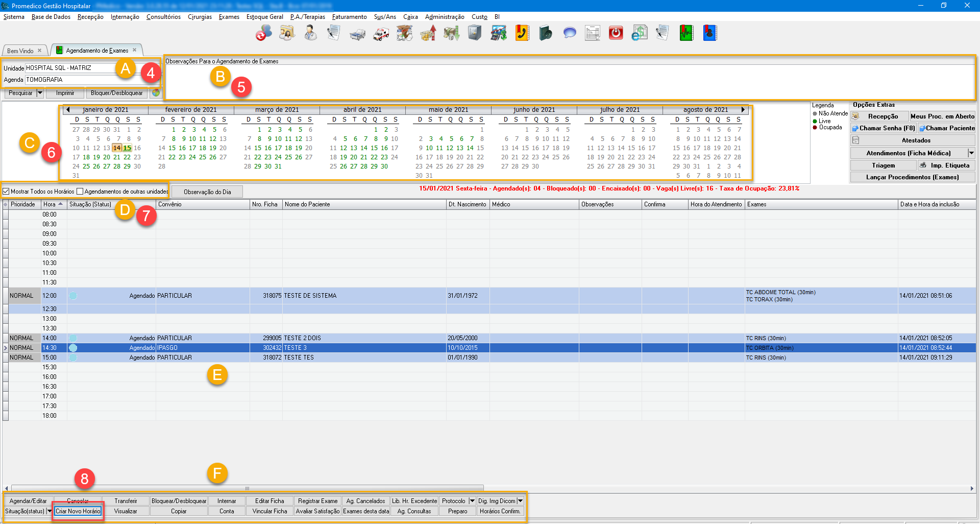Click the Criar Novo Horário button
This screenshot has height=524, width=980.
78,511
